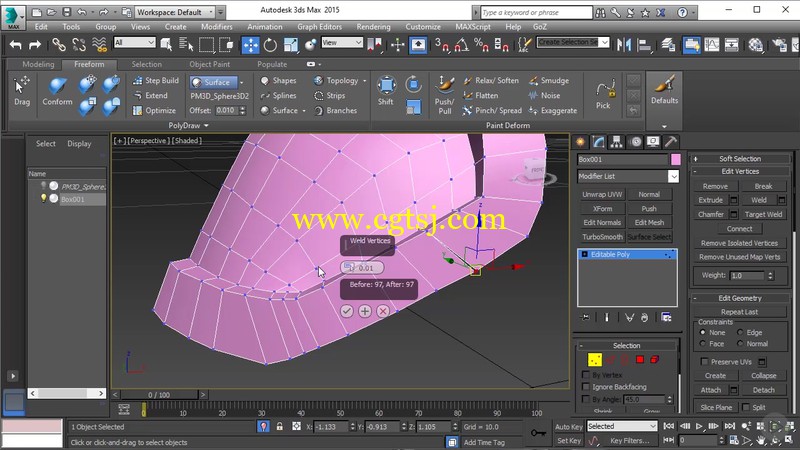
Task: Click the Unlink Selection icon
Action: coord(79,45)
